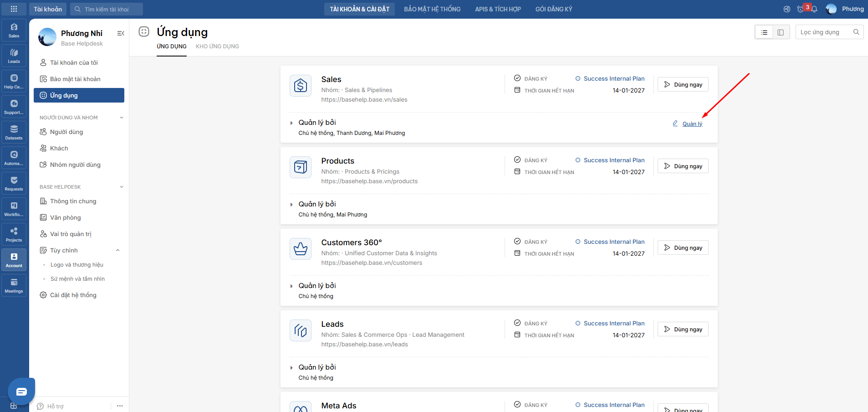Open Meetings app in left rail
This screenshot has height=412, width=868.
coord(14,286)
